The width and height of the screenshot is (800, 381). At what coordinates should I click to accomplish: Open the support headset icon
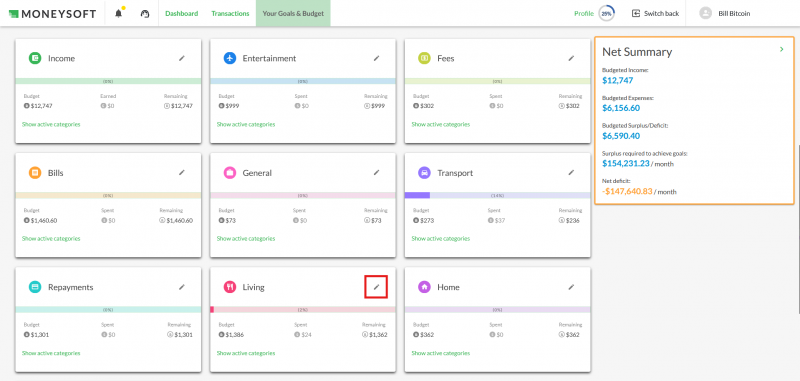click(145, 14)
